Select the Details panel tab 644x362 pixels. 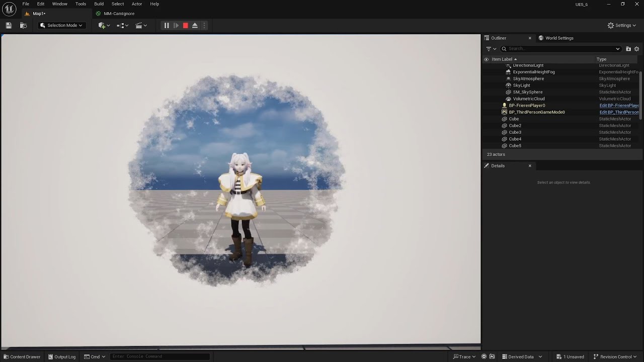click(498, 166)
